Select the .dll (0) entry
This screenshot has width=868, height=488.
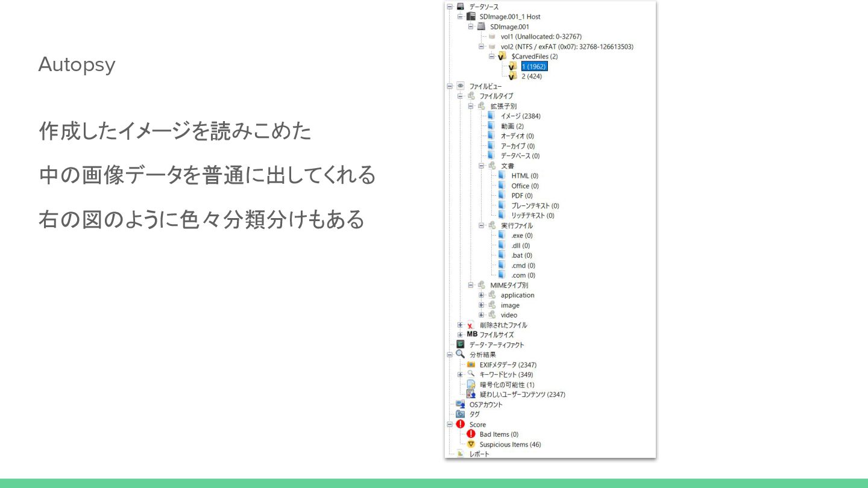click(521, 245)
